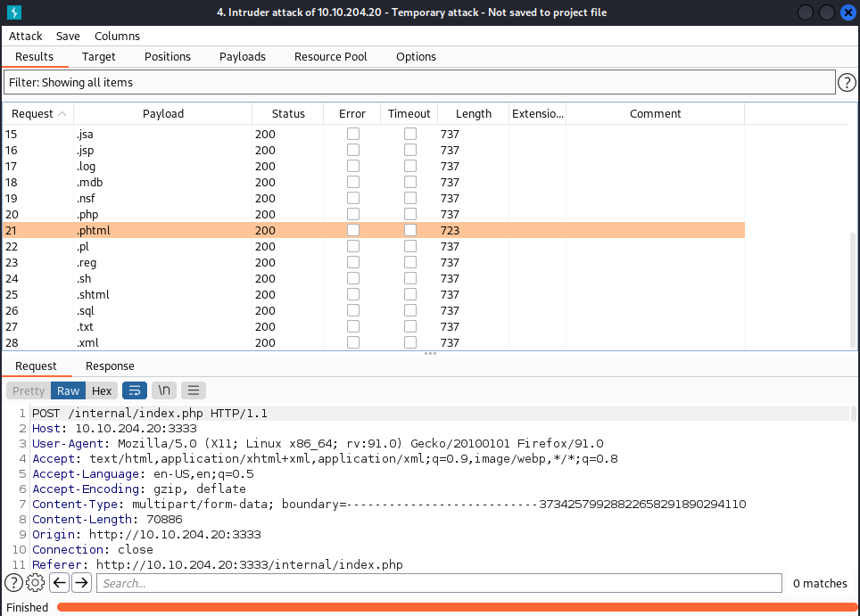The width and height of the screenshot is (860, 616).
Task: Tick the Error checkbox for .phtml row
Action: click(x=353, y=230)
